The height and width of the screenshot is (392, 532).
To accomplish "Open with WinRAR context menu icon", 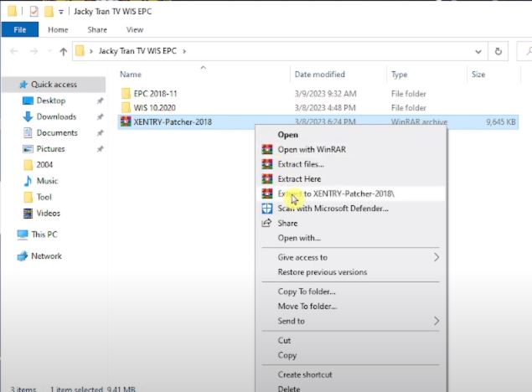I will (267, 150).
